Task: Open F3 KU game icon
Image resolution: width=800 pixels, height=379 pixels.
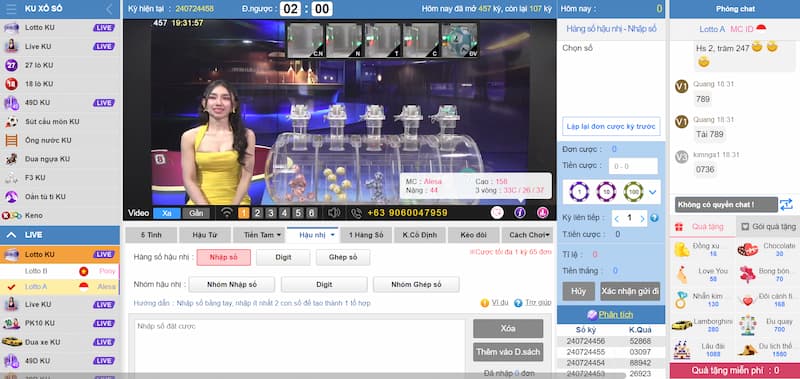Action: click(x=11, y=178)
